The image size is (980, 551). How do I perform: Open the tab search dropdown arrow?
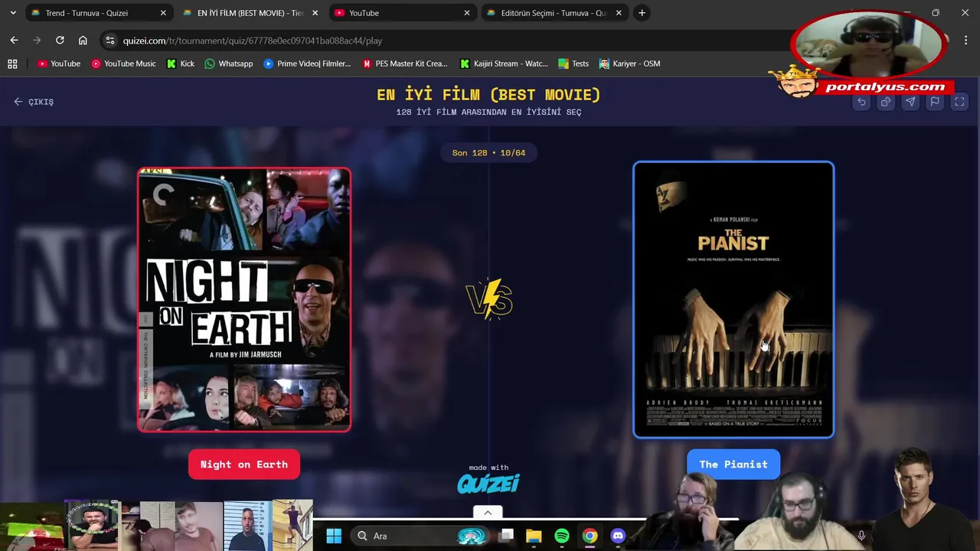pyautogui.click(x=13, y=13)
